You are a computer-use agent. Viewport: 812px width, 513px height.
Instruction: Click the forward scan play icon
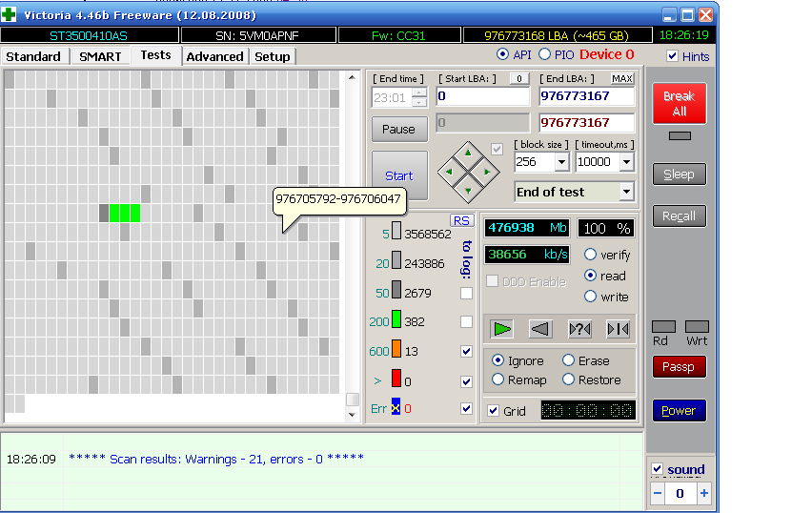click(502, 329)
